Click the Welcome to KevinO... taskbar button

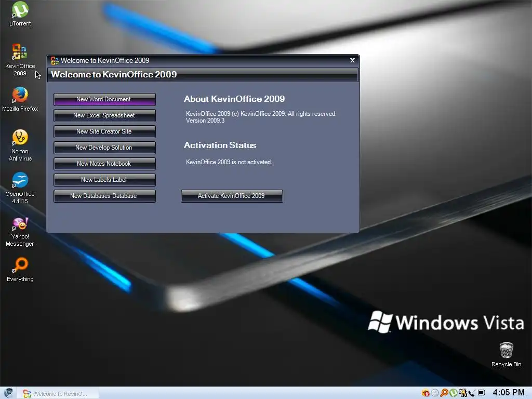(x=58, y=393)
